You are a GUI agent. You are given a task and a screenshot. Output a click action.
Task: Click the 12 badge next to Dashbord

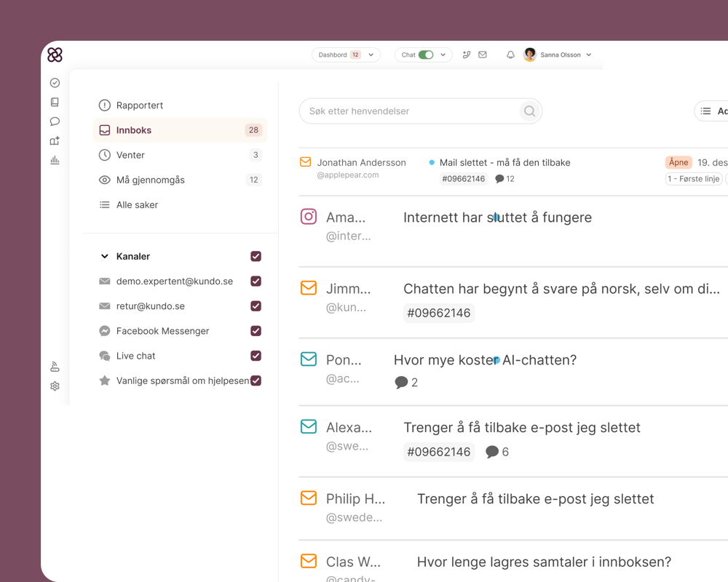point(355,55)
